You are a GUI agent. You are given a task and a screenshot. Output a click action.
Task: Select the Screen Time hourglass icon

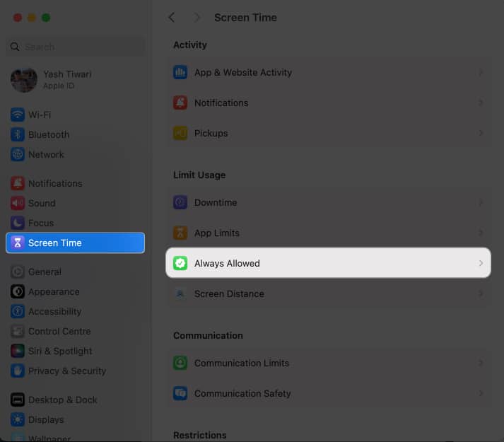pos(18,243)
